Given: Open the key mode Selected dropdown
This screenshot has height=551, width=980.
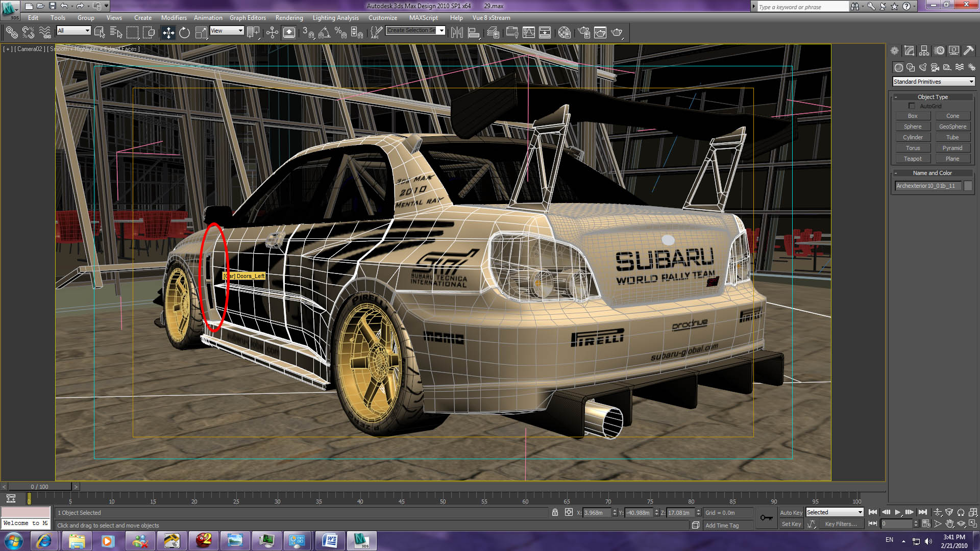Looking at the screenshot, I should pos(835,512).
